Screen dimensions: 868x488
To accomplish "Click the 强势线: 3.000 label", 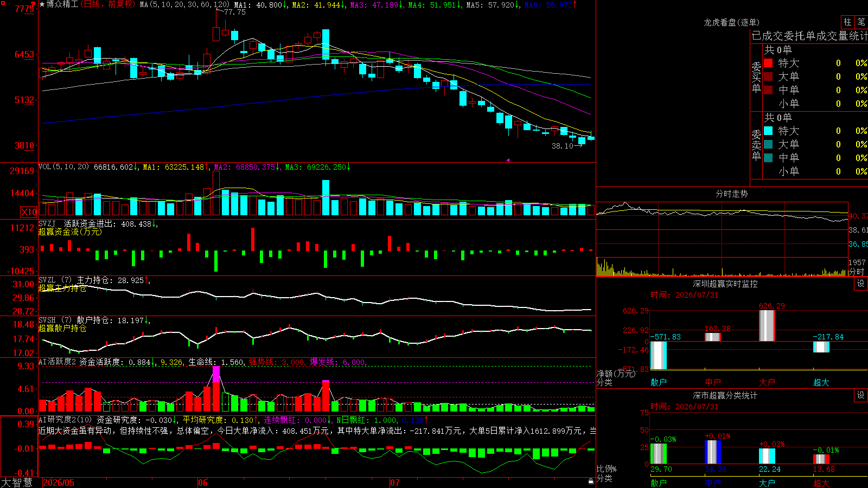I will click(x=277, y=362).
